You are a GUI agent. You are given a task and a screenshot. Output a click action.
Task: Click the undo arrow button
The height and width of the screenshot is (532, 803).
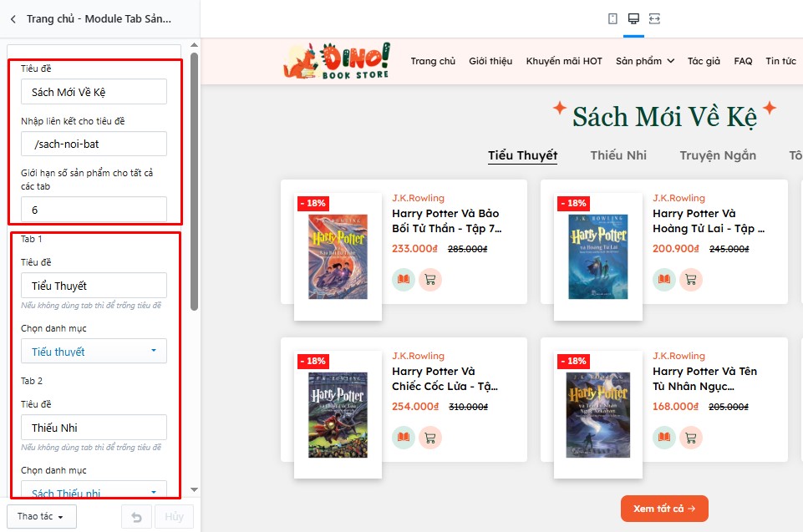136,517
